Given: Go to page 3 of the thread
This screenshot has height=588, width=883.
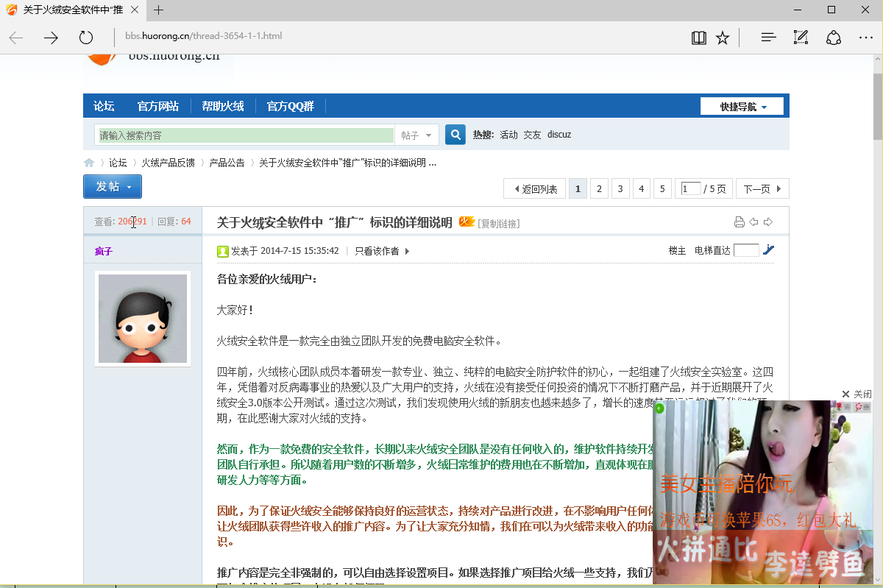Looking at the screenshot, I should 620,188.
